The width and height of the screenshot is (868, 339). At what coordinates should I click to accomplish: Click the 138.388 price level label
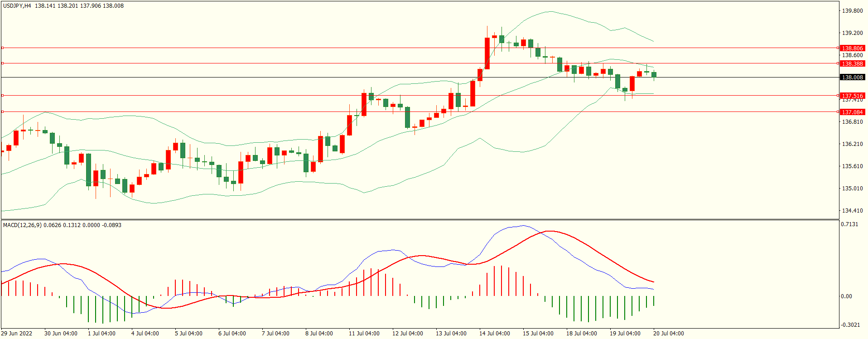[852, 63]
